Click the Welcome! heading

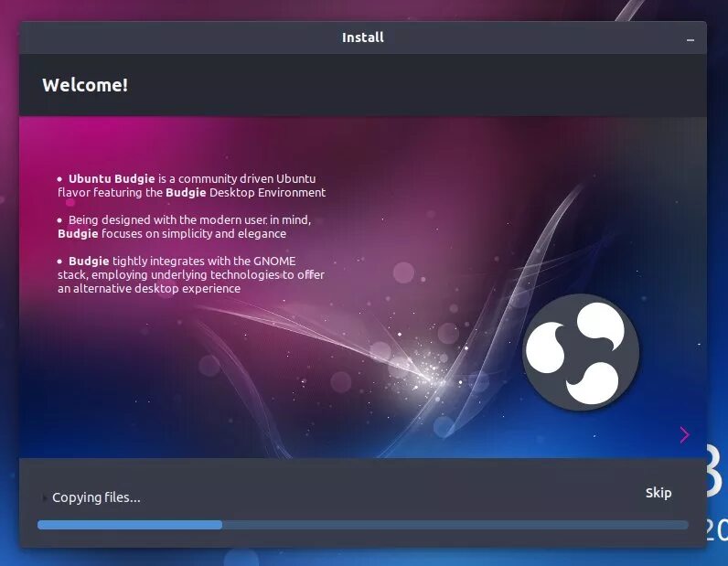(85, 85)
